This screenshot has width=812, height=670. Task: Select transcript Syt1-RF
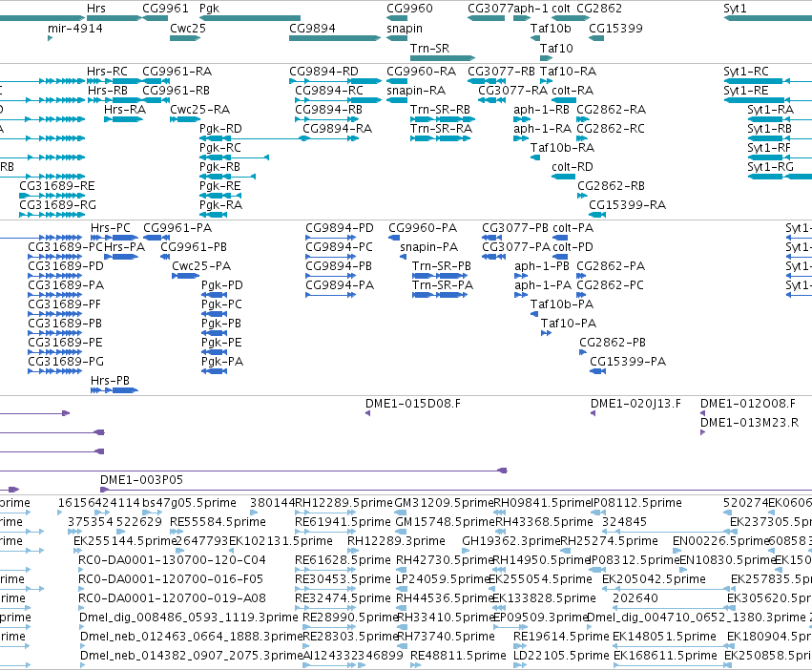pyautogui.click(x=769, y=148)
